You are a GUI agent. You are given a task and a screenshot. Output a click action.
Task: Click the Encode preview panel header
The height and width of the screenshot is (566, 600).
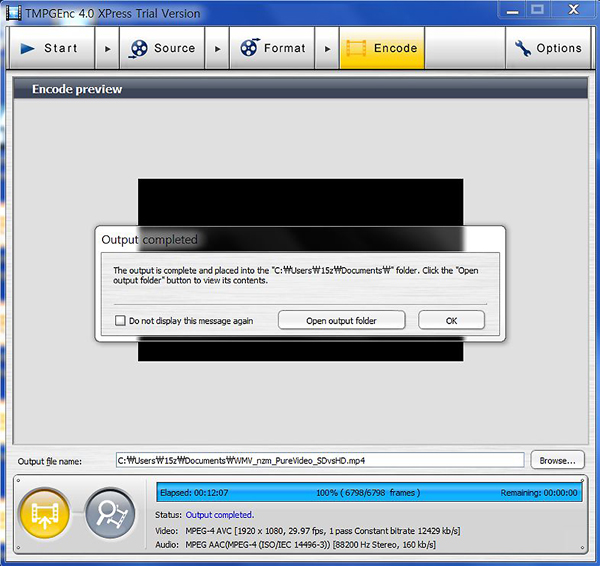pos(300,89)
